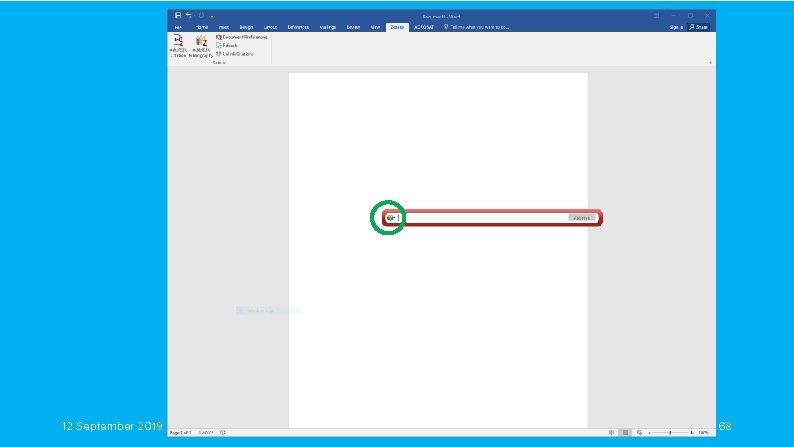Click Unlink Citations in Zotero ribbon
794x447 pixels.
(234, 54)
